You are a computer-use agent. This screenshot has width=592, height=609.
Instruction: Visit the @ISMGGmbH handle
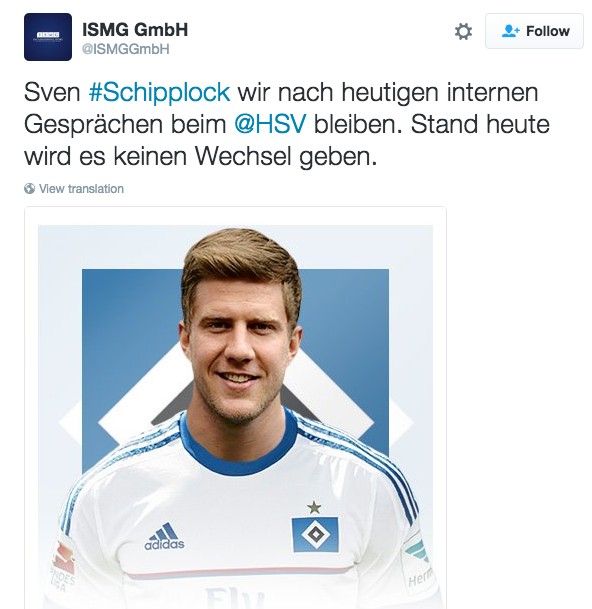pos(125,49)
